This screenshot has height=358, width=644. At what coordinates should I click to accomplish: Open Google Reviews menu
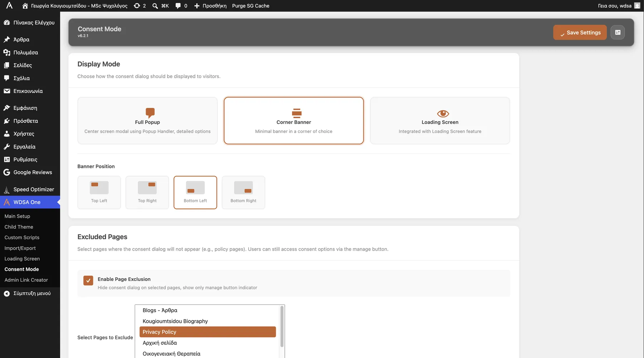[x=30, y=172]
